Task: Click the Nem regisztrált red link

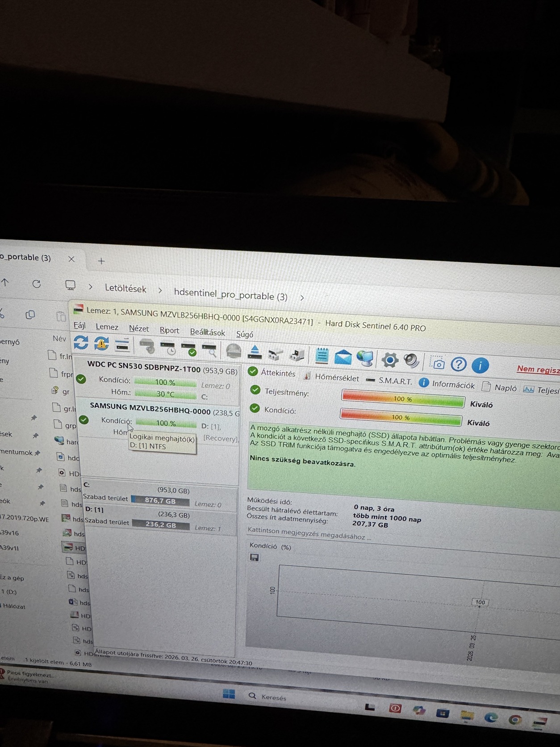Action: point(539,369)
